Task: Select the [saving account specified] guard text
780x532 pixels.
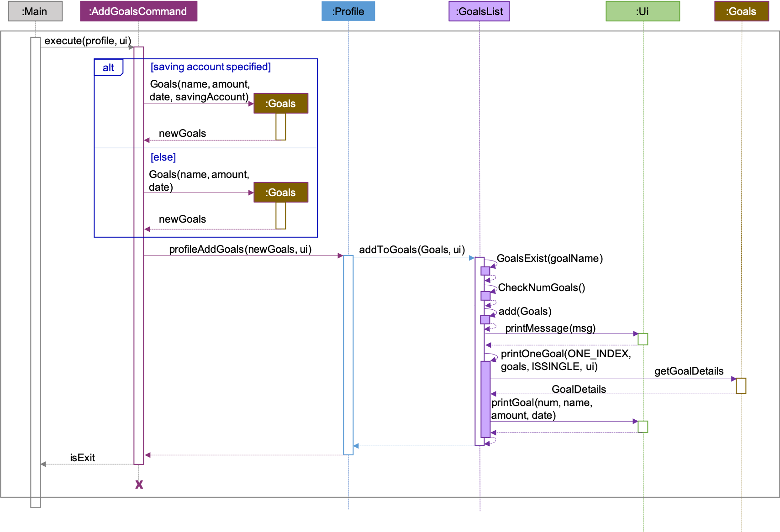Action: (x=211, y=67)
